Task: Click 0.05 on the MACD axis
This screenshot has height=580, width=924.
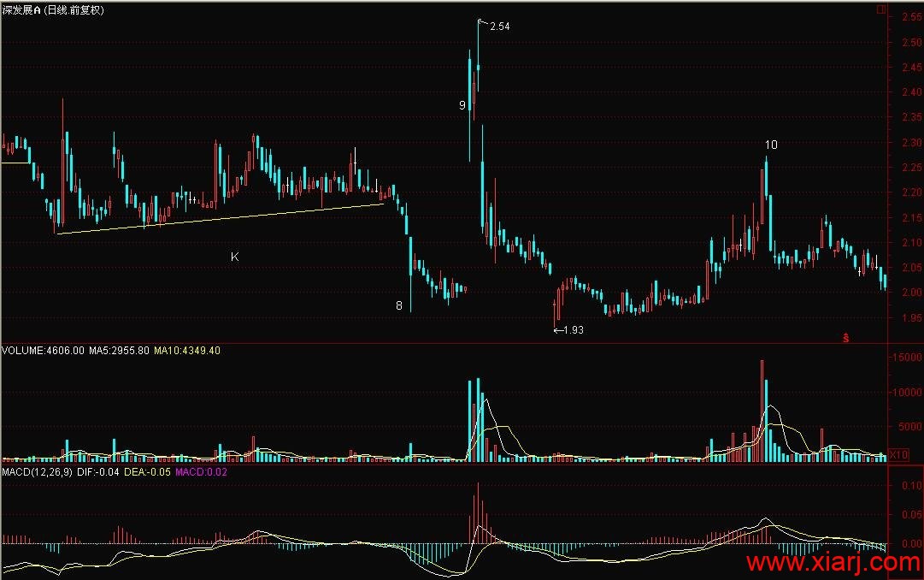Action: [x=912, y=515]
